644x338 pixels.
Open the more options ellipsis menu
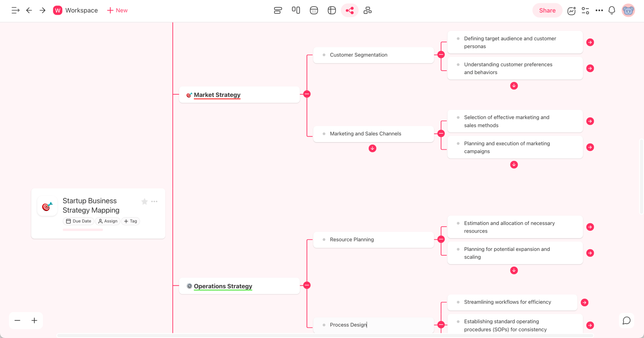[x=599, y=10]
